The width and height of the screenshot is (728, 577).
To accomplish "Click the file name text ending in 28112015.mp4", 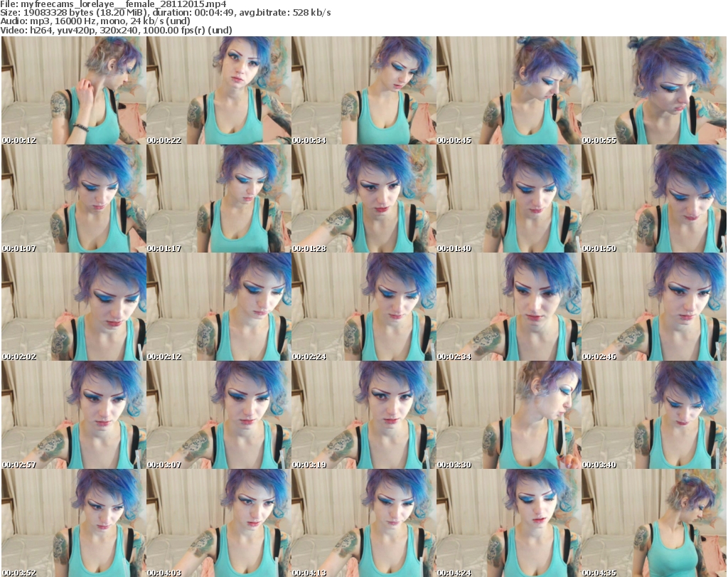I will tap(114, 4).
